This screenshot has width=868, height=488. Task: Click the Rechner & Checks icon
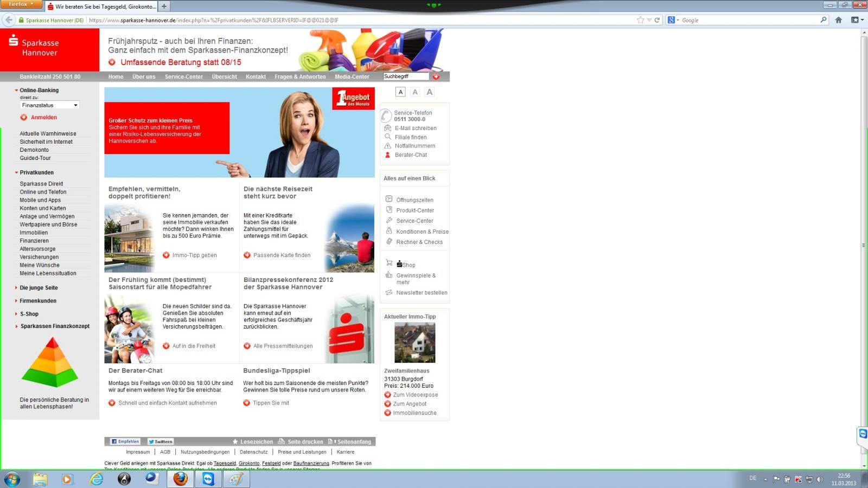(388, 241)
